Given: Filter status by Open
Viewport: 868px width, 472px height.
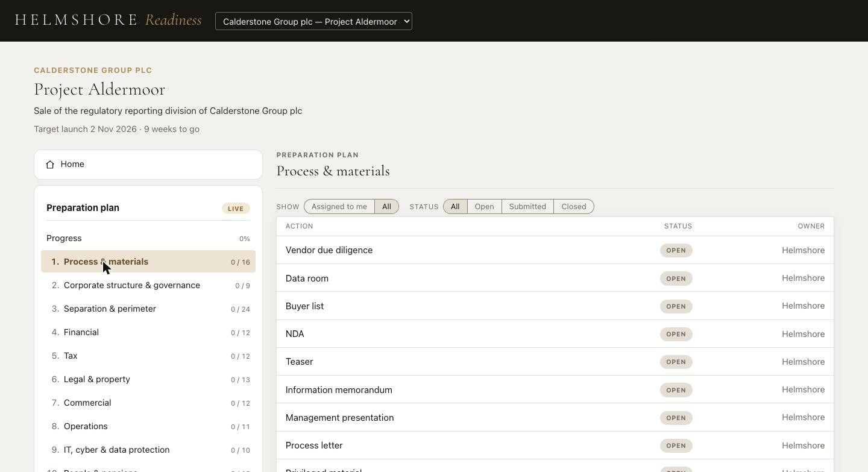Looking at the screenshot, I should pos(484,207).
